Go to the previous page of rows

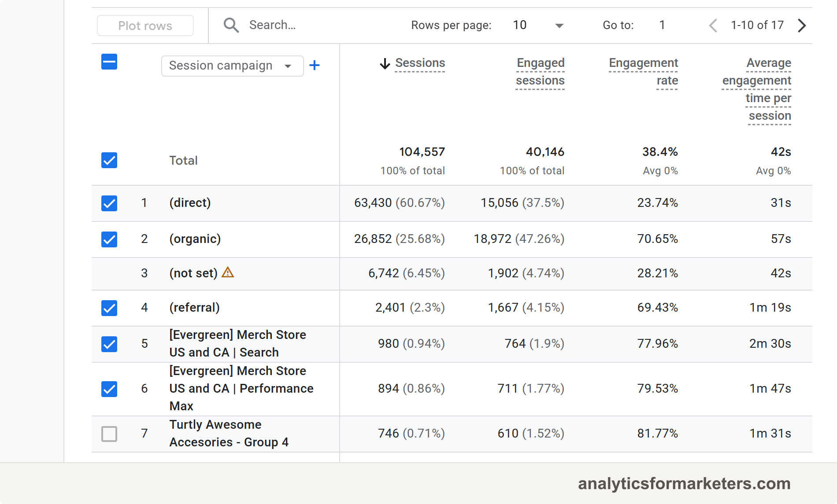pos(713,26)
